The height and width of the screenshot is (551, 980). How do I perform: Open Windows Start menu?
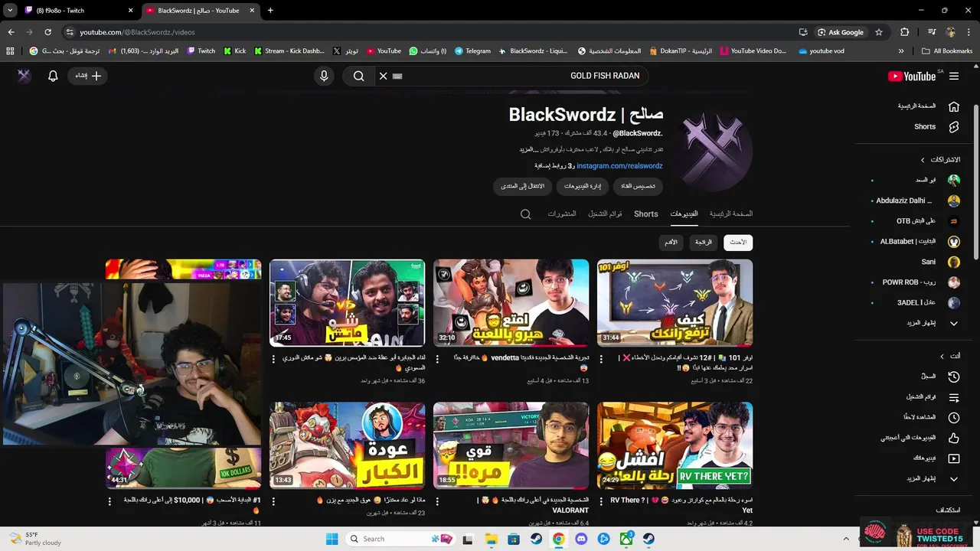point(332,539)
